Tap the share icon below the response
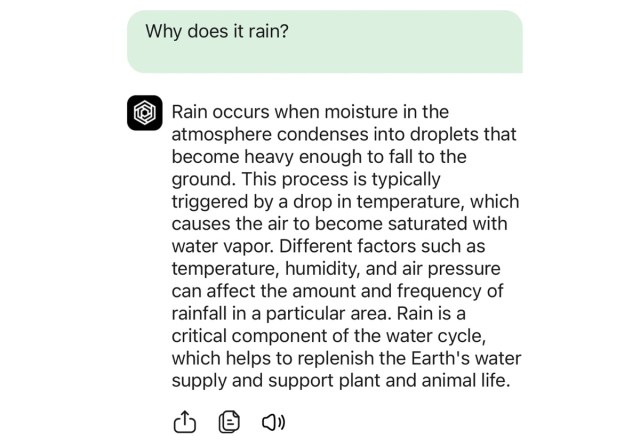 pyautogui.click(x=183, y=422)
